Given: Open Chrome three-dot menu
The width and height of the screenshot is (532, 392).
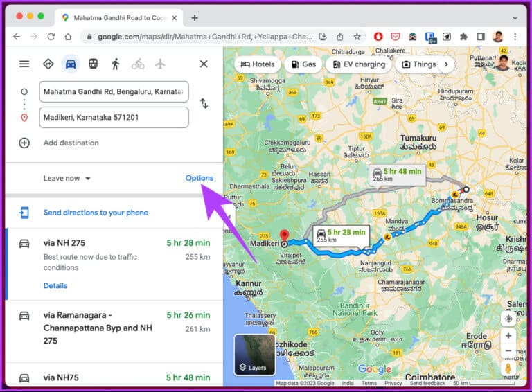Looking at the screenshot, I should click(x=515, y=37).
